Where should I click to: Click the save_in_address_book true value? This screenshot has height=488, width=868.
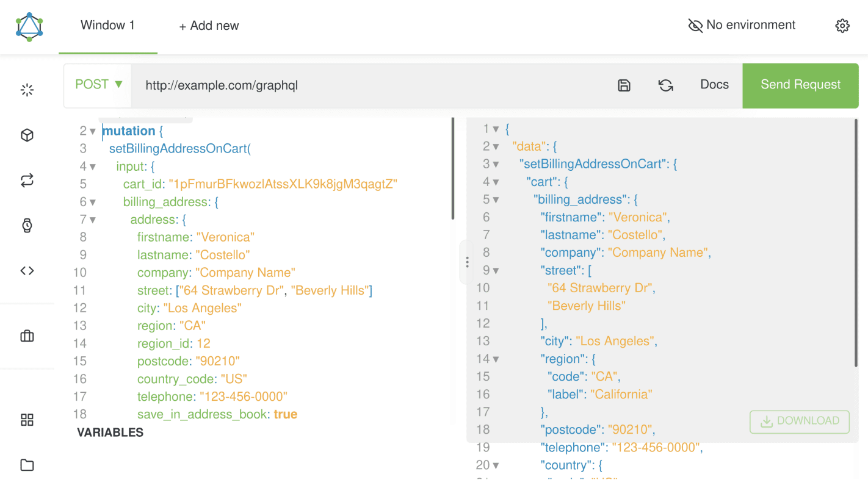tap(286, 414)
